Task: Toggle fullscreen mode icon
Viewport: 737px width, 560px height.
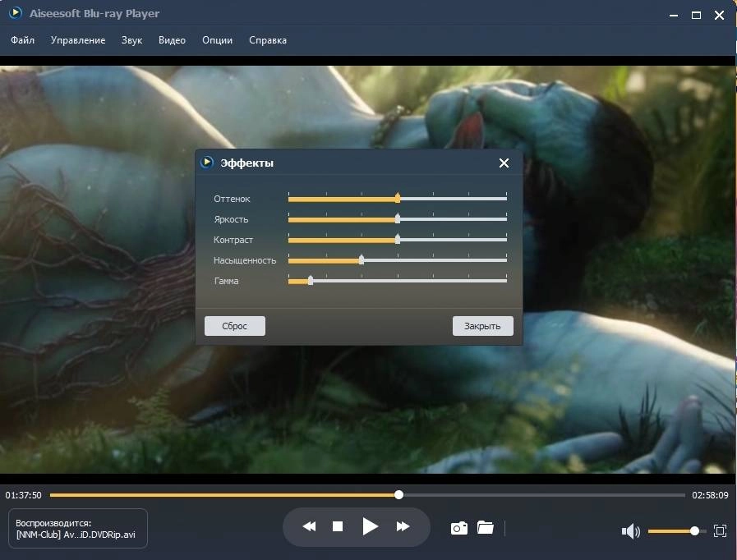Action: (x=720, y=531)
